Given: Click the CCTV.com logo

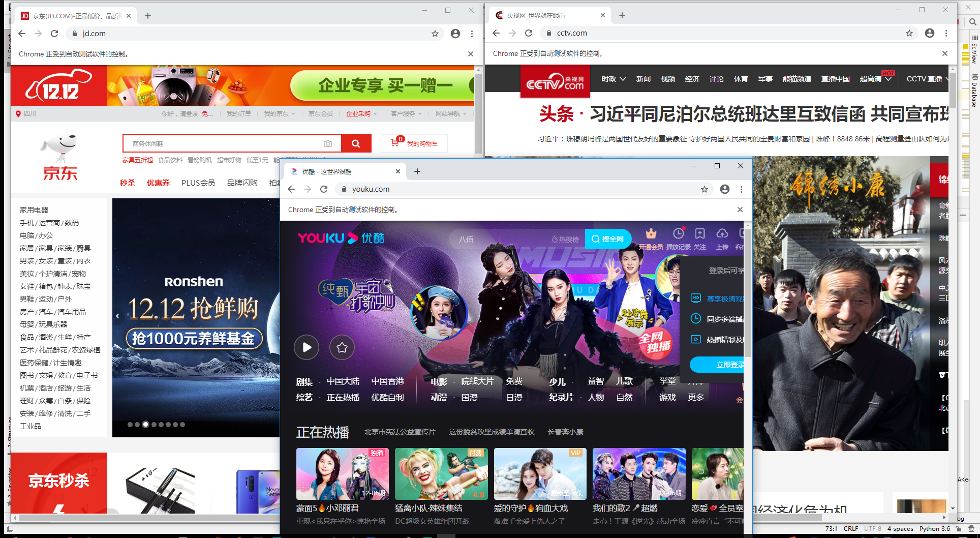Looking at the screenshot, I should tap(555, 81).
